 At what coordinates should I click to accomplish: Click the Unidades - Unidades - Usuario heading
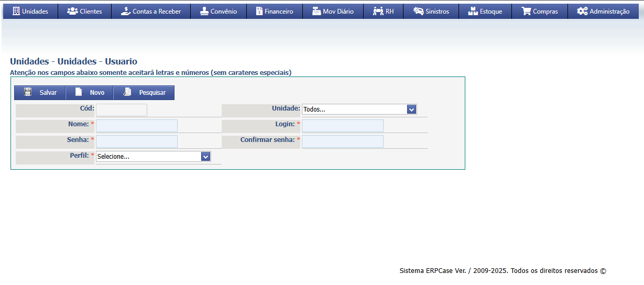pyautogui.click(x=74, y=61)
